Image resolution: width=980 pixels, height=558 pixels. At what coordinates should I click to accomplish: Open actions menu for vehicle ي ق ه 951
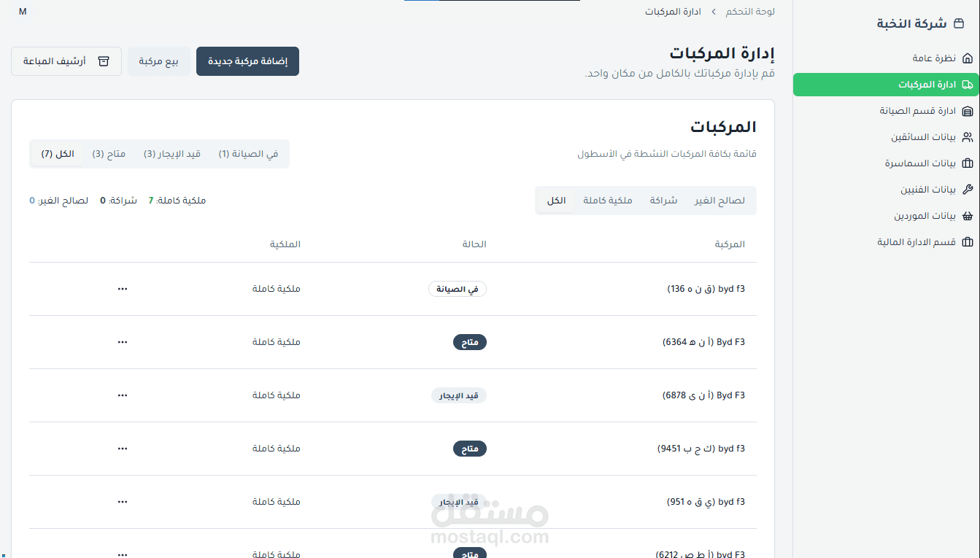(122, 502)
